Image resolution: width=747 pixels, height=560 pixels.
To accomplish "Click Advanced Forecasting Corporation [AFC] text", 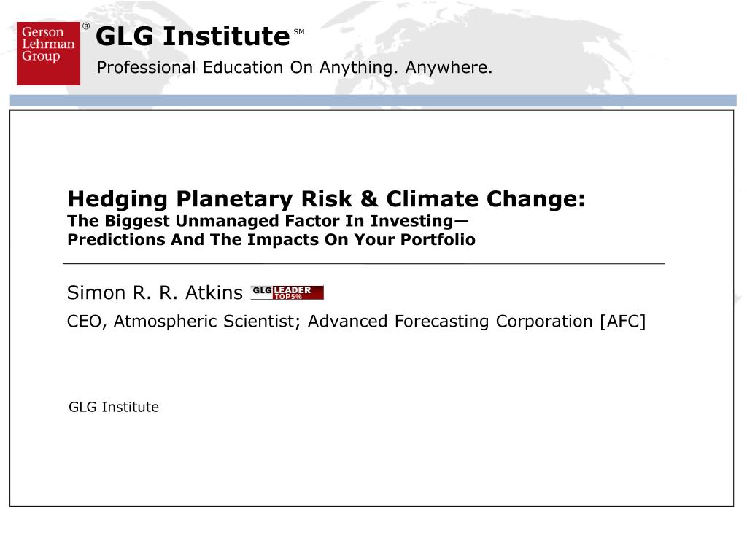I will coord(476,322).
